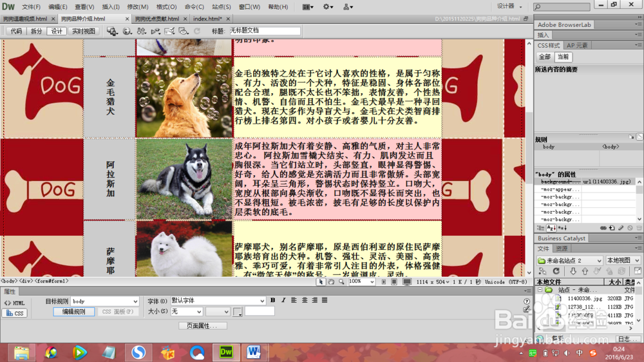Open the target rule body dropdown
This screenshot has width=644, height=362.
point(105,301)
